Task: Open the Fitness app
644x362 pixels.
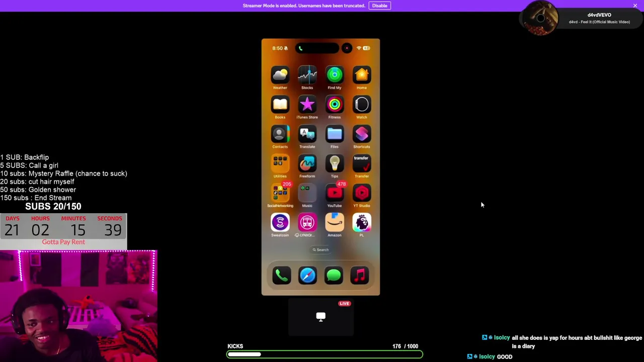Action: [x=335, y=105]
